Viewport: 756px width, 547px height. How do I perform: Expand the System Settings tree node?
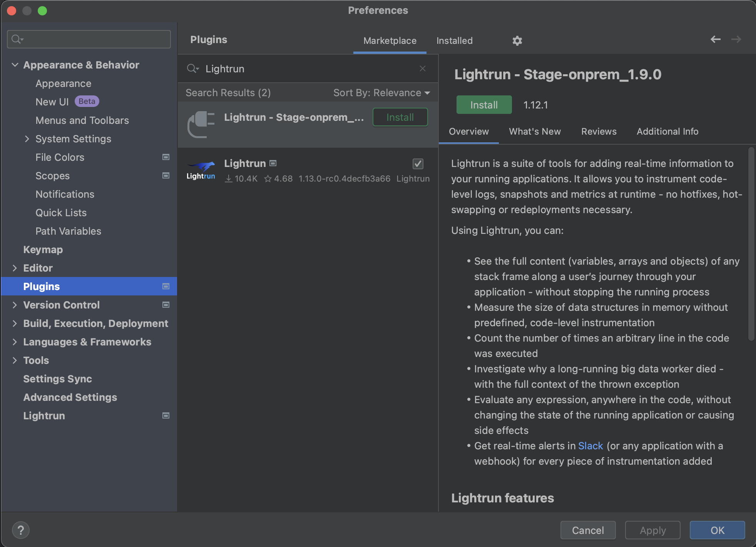pyautogui.click(x=27, y=139)
